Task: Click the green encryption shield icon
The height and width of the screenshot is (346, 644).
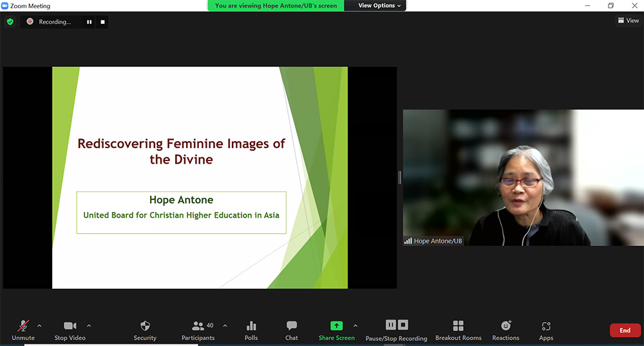Action: click(x=10, y=22)
